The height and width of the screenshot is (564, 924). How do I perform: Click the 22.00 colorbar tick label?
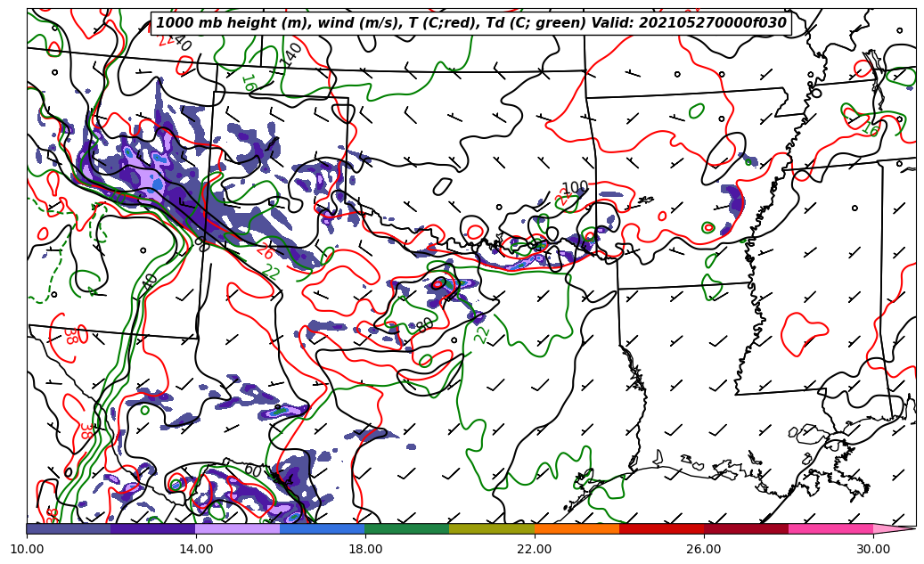click(535, 549)
